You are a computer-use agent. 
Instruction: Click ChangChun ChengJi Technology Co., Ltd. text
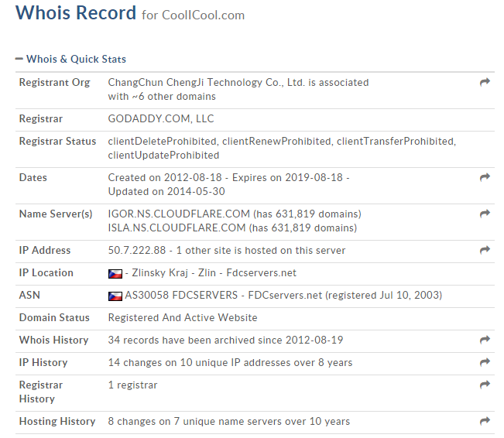coord(207,83)
